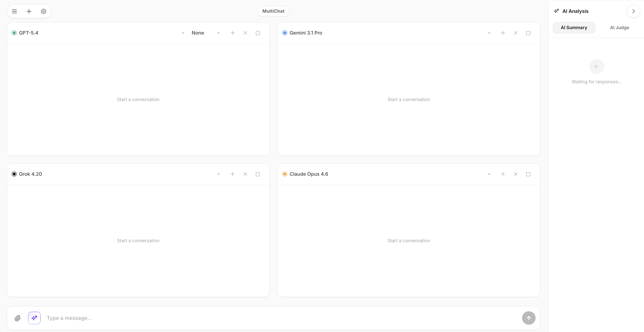Click the plus icon in Grok 4.20 panel

[x=232, y=174]
